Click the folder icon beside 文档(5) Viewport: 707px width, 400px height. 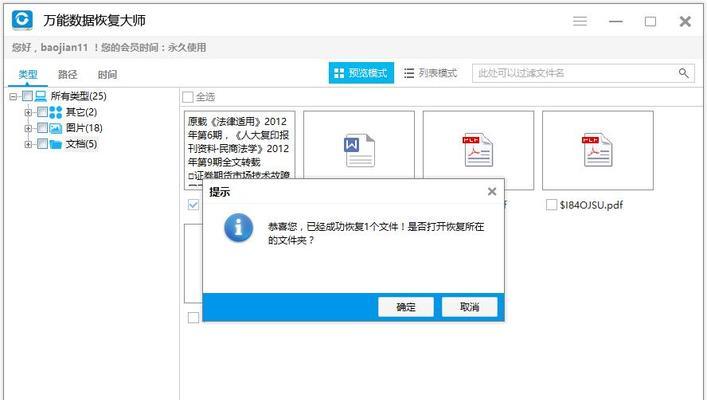(x=55, y=144)
